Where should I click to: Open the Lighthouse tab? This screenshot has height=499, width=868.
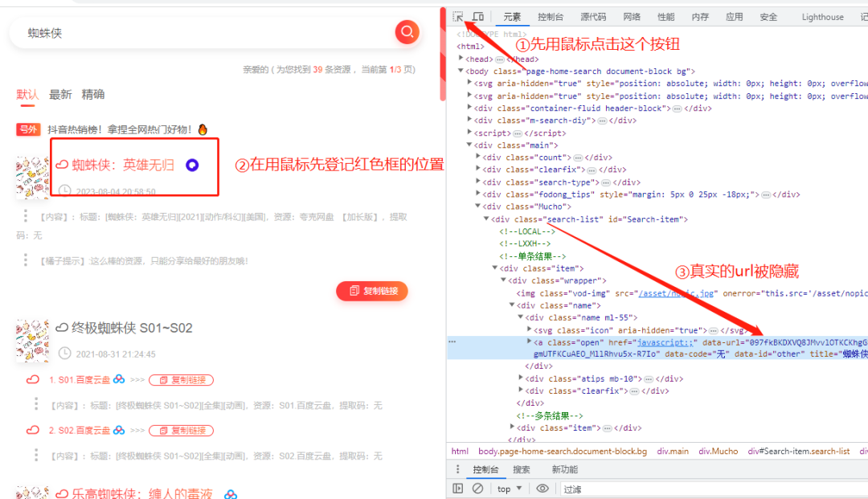823,17
